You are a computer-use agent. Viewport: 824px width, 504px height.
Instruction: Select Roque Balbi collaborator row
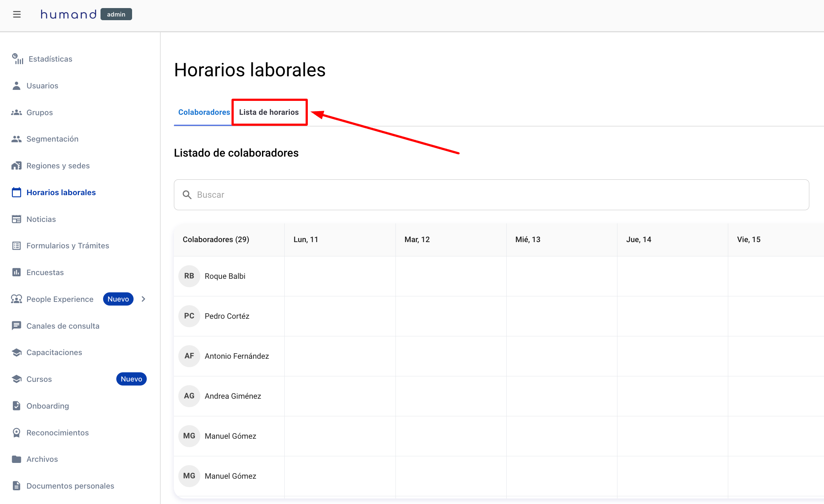(225, 276)
